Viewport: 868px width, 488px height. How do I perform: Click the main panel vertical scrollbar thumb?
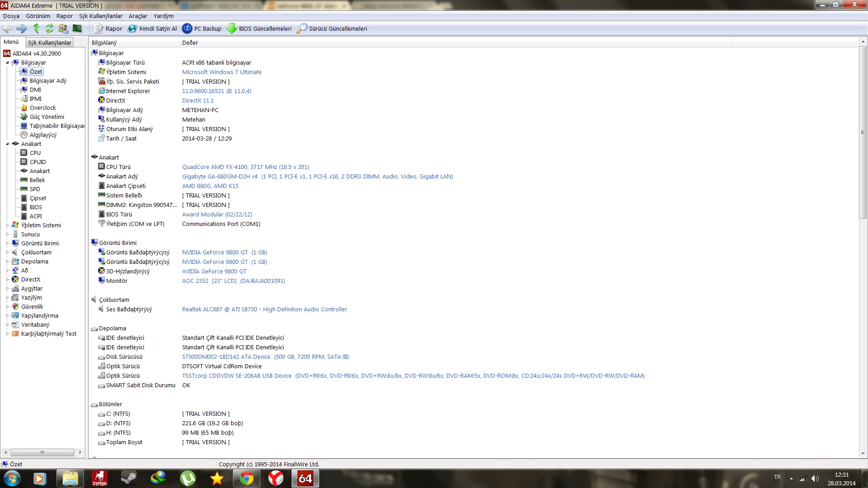pyautogui.click(x=863, y=132)
